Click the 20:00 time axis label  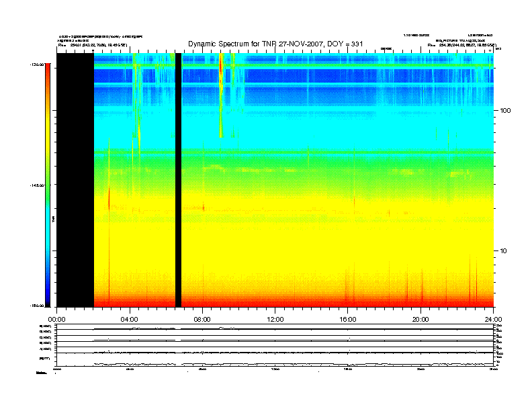(x=420, y=320)
